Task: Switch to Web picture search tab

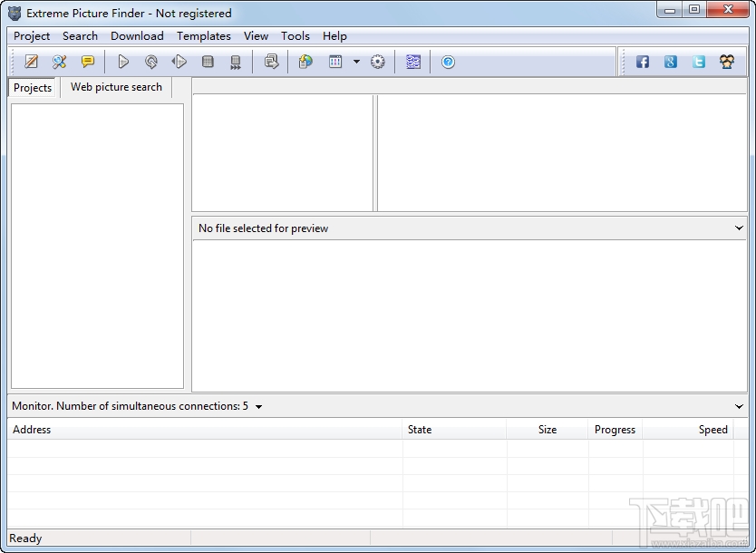Action: 116,87
